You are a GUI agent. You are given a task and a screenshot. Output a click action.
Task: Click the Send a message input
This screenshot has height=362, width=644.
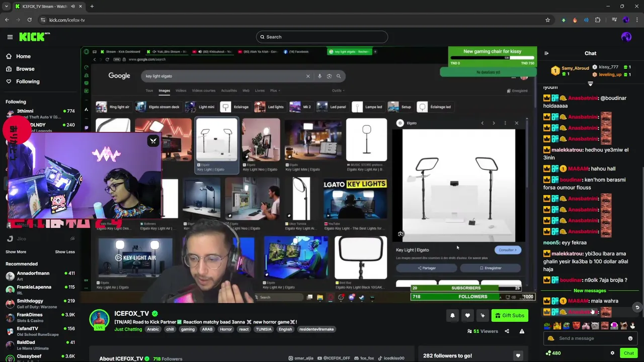pos(590,338)
